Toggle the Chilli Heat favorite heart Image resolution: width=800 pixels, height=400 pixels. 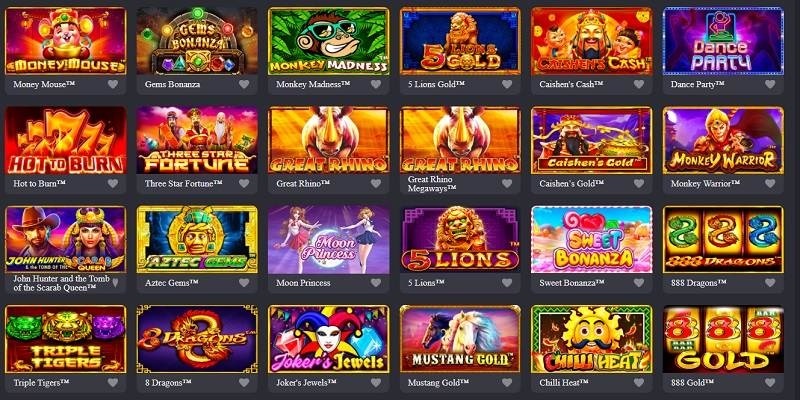pos(639,382)
